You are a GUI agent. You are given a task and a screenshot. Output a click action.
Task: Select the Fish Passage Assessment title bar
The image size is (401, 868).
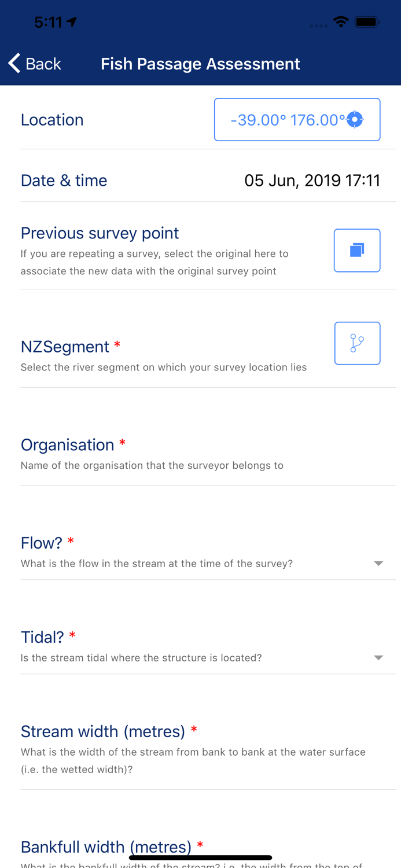[x=200, y=64]
